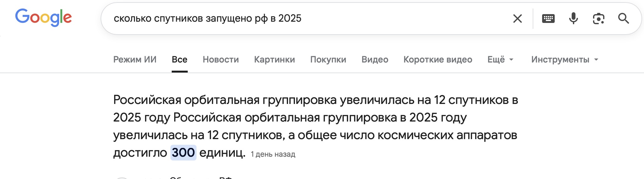Viewport: 644px width, 179px height.
Task: Click the Google logo
Action: pos(43,18)
